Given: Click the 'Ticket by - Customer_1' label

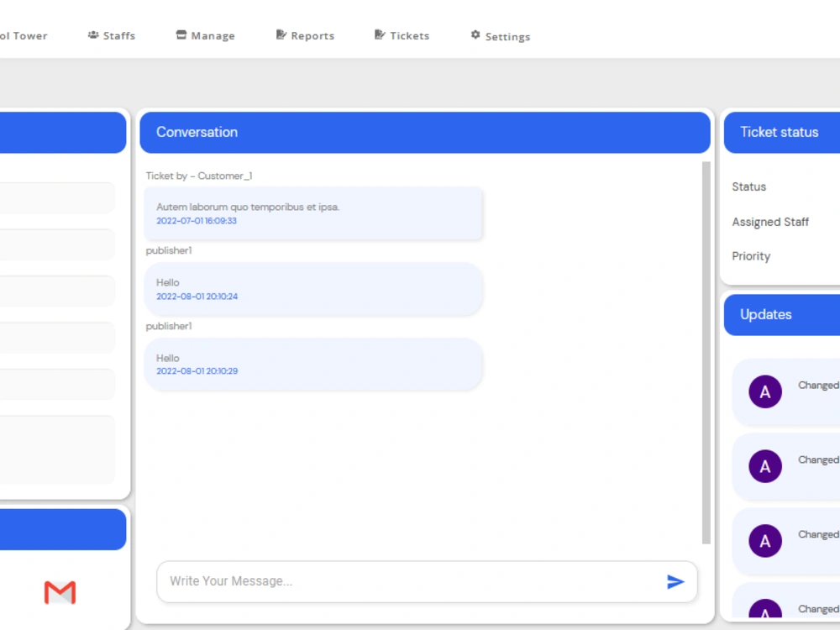Looking at the screenshot, I should click(x=199, y=176).
